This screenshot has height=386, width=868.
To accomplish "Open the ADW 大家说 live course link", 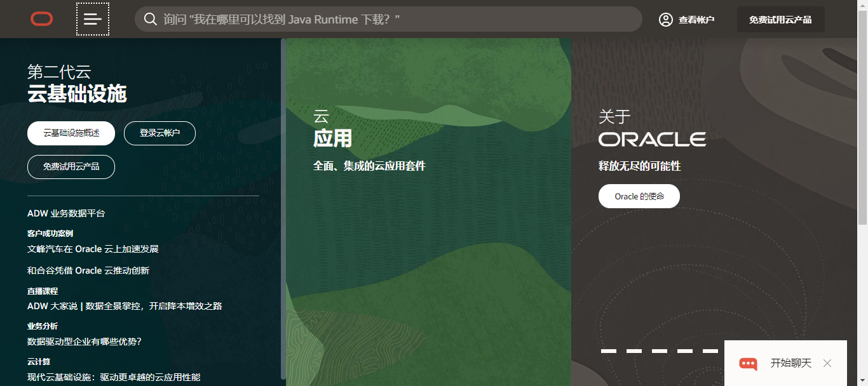I will coord(125,306).
